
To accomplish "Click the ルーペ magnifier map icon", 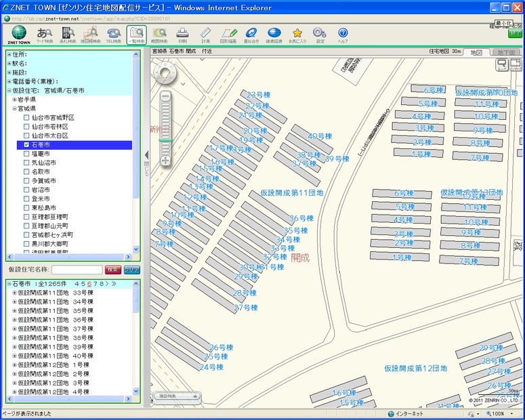I will (501, 64).
